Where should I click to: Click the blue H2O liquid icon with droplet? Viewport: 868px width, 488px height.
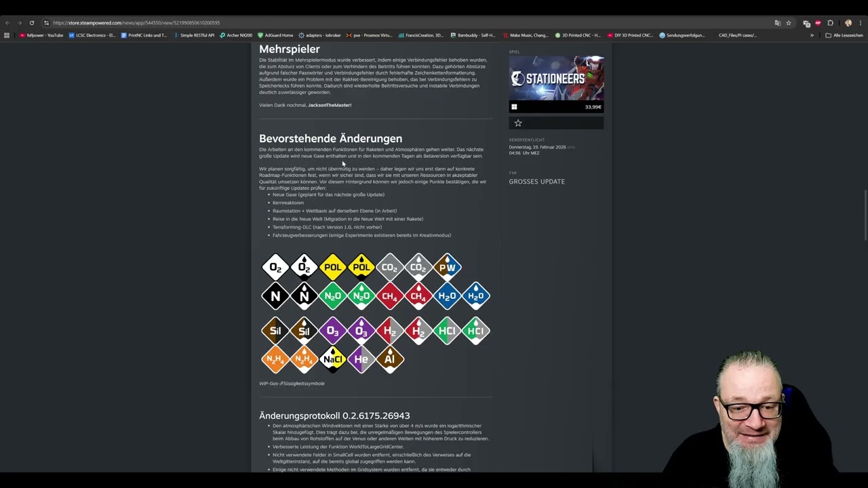click(476, 296)
